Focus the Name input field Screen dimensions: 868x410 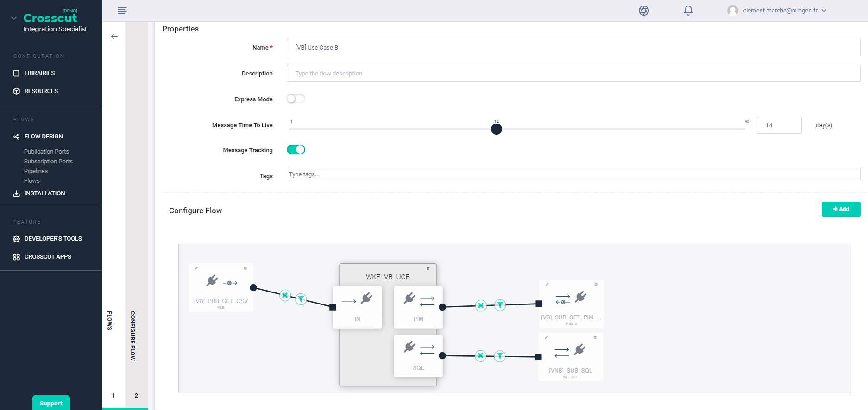573,48
